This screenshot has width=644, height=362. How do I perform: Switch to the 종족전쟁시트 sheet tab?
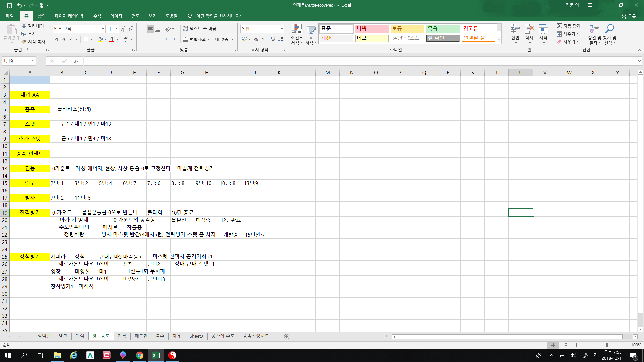point(256,336)
